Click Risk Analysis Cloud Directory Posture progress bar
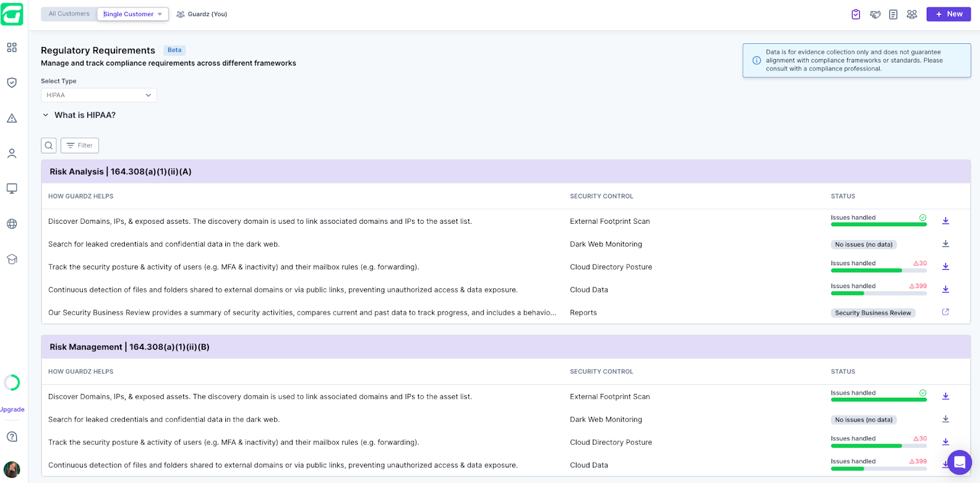Image resolution: width=980 pixels, height=483 pixels. coord(879,270)
